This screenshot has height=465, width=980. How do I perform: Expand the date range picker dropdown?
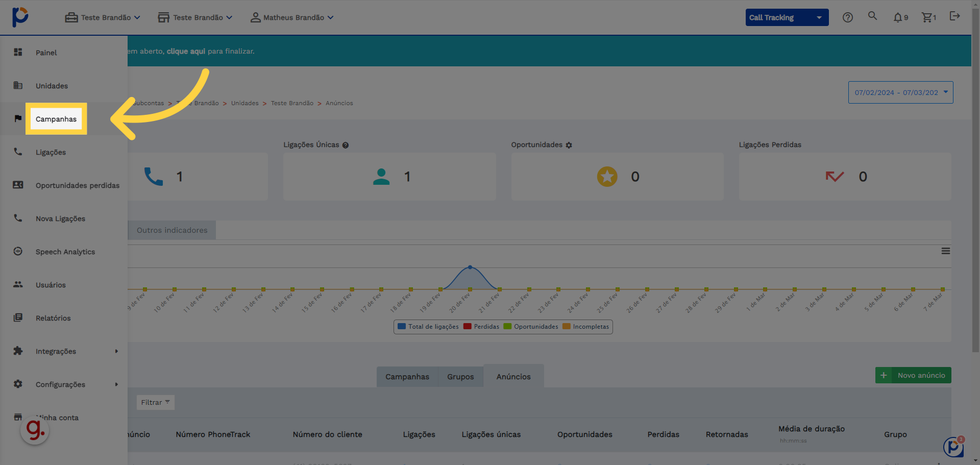900,92
